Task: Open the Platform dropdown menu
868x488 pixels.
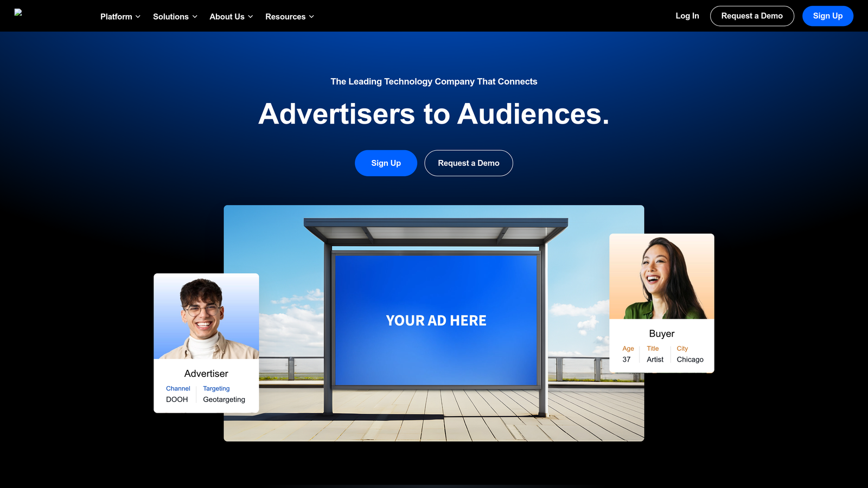Action: pyautogui.click(x=119, y=16)
